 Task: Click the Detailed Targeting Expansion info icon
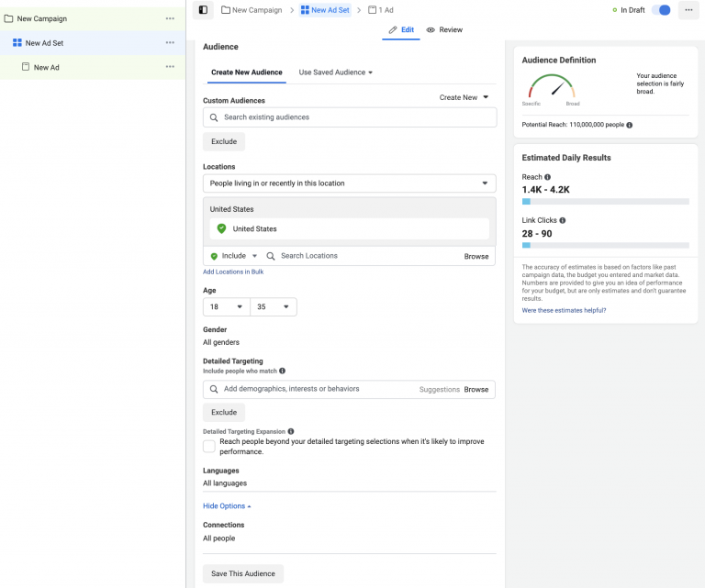tap(291, 431)
